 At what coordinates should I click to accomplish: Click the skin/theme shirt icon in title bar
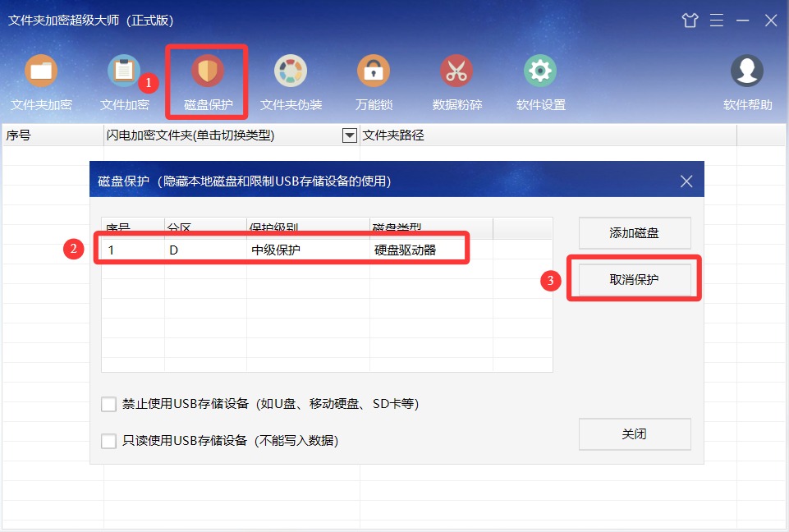pyautogui.click(x=690, y=21)
